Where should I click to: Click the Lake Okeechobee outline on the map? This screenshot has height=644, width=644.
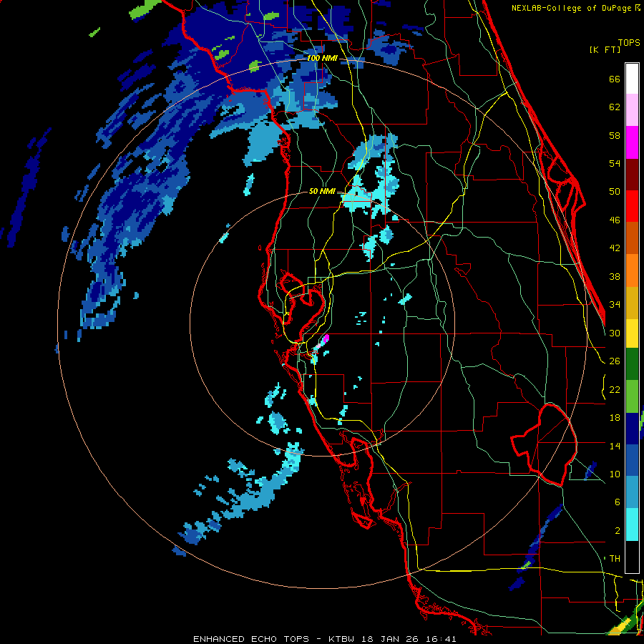[545, 444]
